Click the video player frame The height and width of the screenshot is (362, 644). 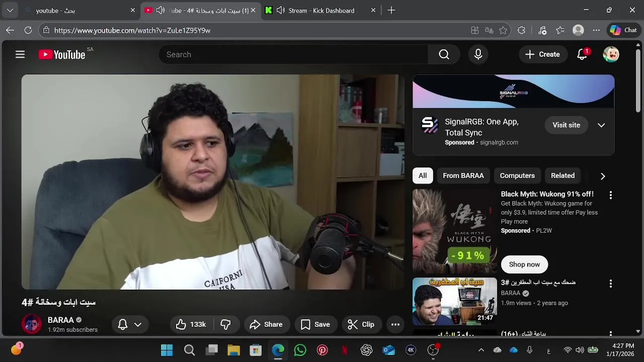(213, 182)
